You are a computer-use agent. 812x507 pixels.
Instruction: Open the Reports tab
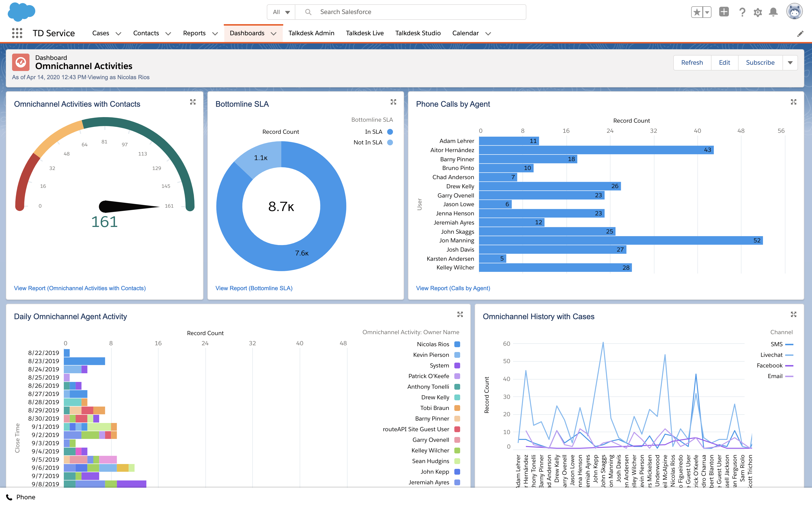(194, 33)
